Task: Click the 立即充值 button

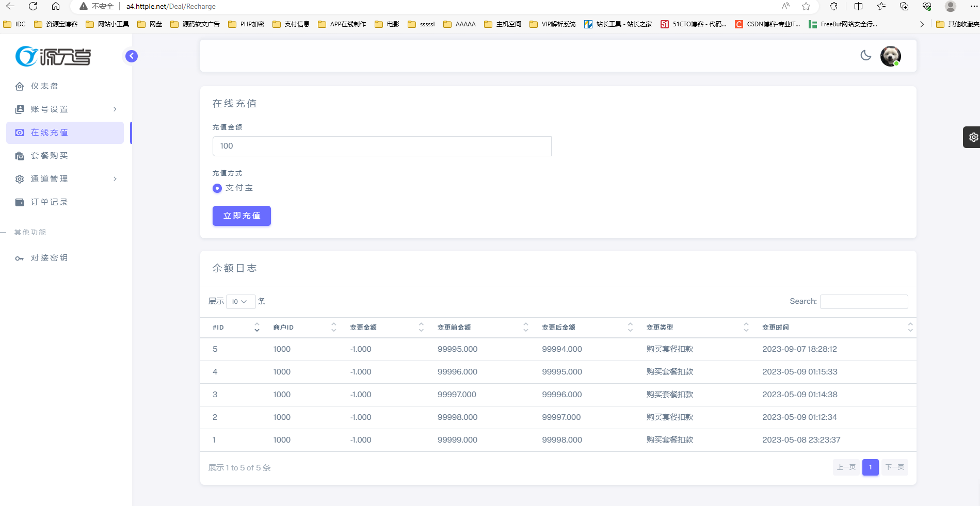Action: pyautogui.click(x=242, y=216)
